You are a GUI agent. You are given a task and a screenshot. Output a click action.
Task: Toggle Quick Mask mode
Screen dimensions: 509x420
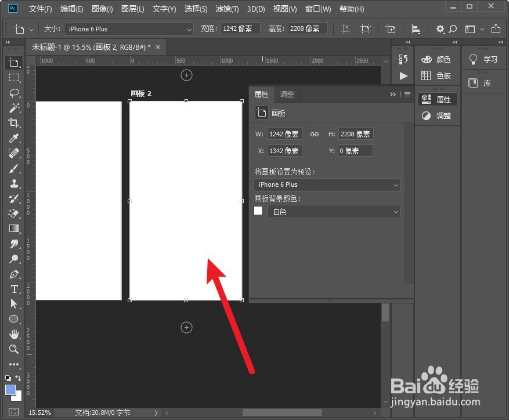[x=13, y=411]
